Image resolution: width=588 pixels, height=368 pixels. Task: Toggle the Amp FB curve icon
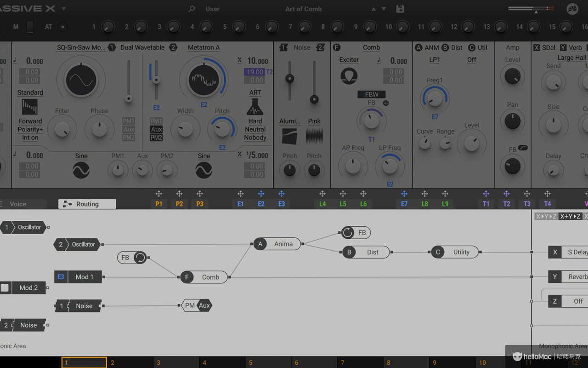pyautogui.click(x=522, y=148)
